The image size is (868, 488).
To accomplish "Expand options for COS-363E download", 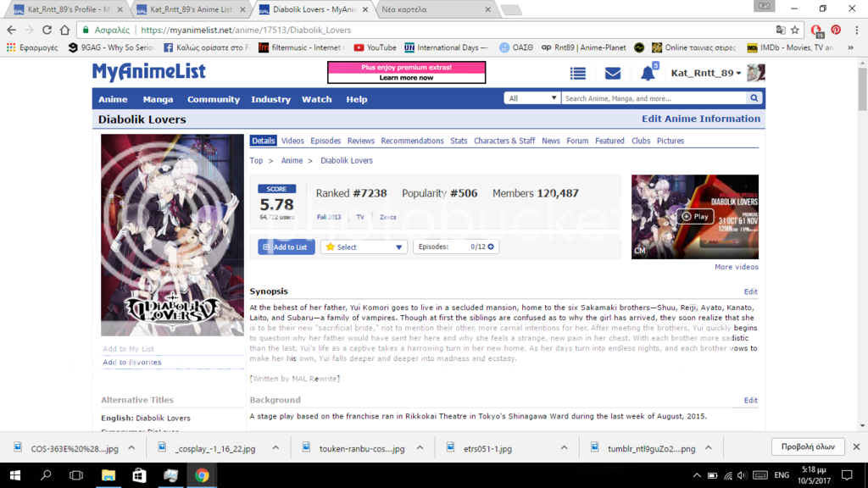I will tap(131, 448).
